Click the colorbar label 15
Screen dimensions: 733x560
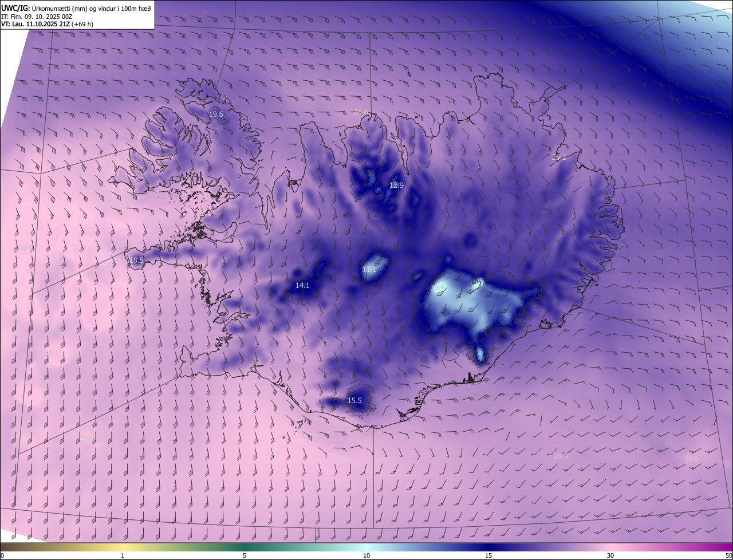pyautogui.click(x=488, y=555)
